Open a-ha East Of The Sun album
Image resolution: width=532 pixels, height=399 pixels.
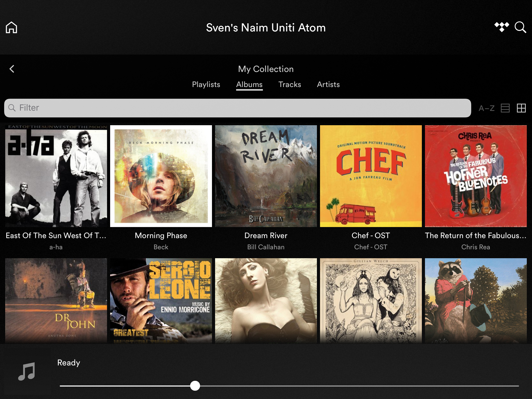pos(56,176)
